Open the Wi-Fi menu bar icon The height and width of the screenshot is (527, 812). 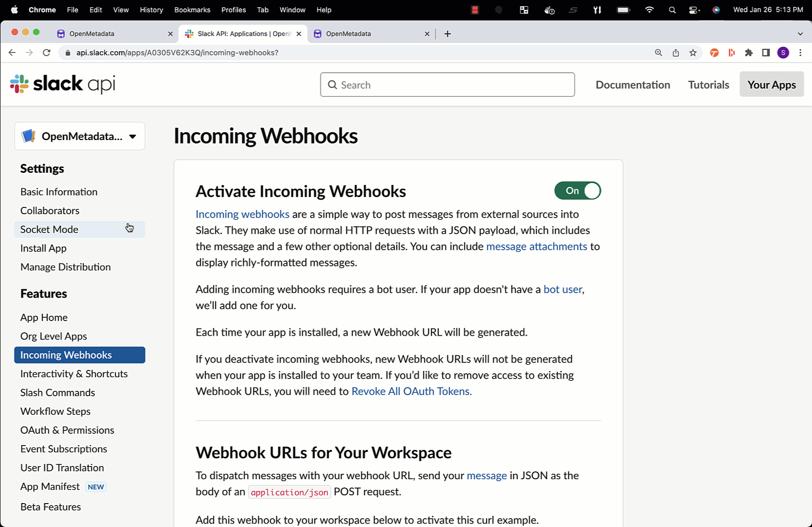pyautogui.click(x=649, y=9)
